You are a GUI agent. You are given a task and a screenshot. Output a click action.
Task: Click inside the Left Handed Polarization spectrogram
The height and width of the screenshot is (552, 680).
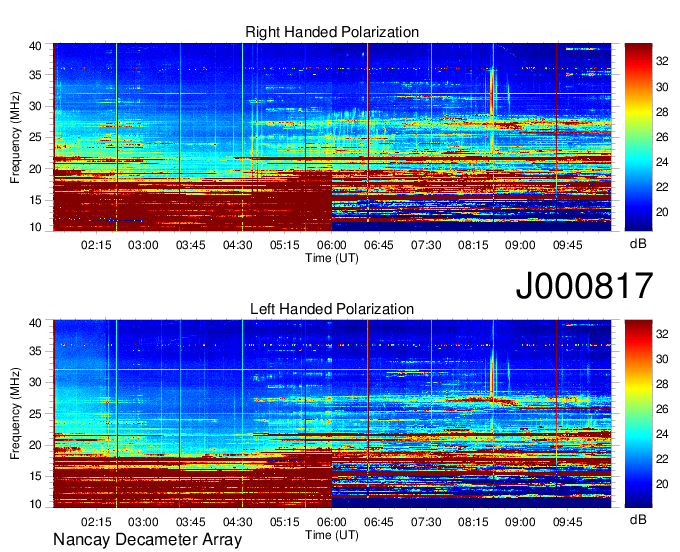pyautogui.click(x=332, y=414)
